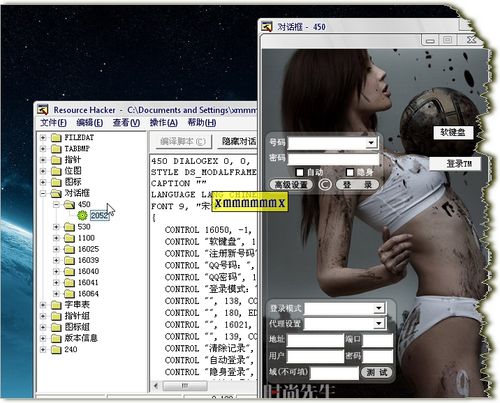This screenshot has width=500, height=403.
Task: Click the script line 'CONTROL "自动登录"'
Action: tap(209, 360)
